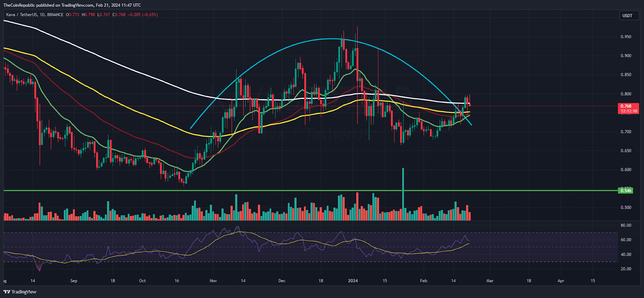Click the Nov date label on time axis
This screenshot has height=298, width=644.
pos(213,281)
